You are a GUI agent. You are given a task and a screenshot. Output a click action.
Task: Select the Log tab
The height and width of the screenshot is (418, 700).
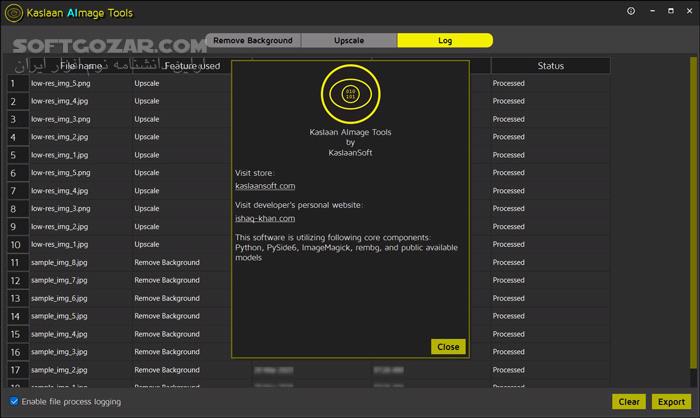[444, 41]
